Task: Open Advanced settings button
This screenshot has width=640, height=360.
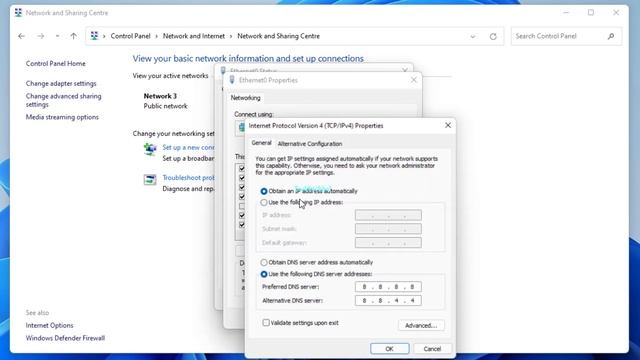Action: tap(421, 325)
